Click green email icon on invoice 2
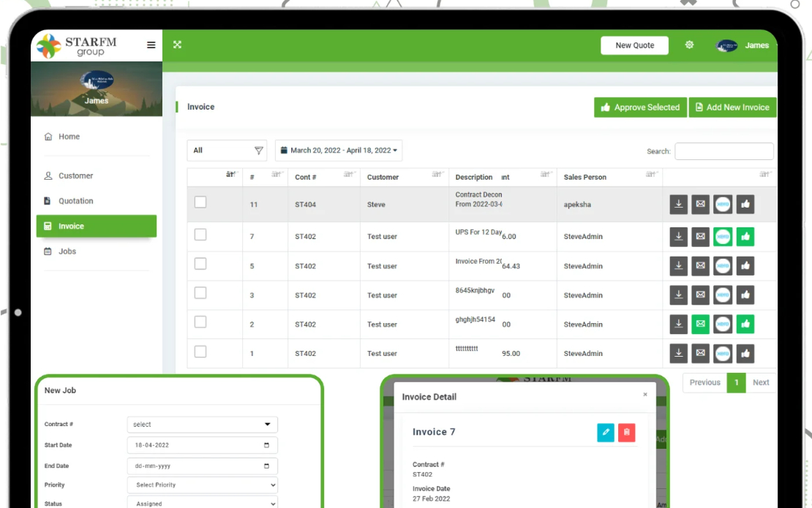Viewport: 812px width, 508px height. [x=700, y=324]
